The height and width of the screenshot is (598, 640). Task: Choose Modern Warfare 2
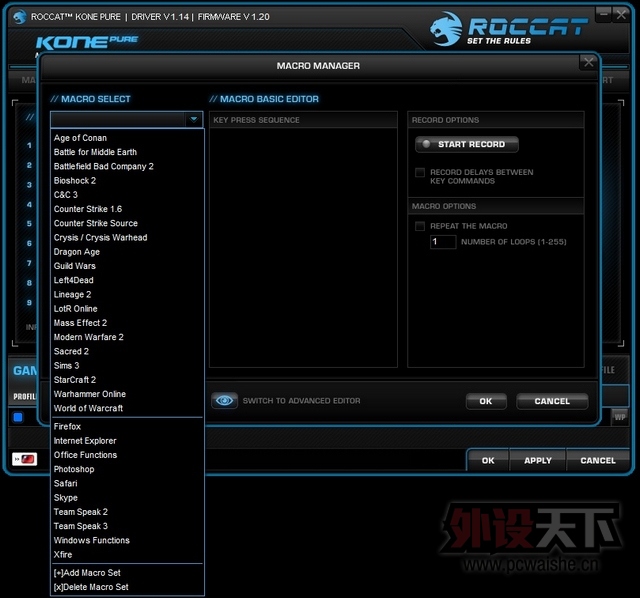click(127, 337)
